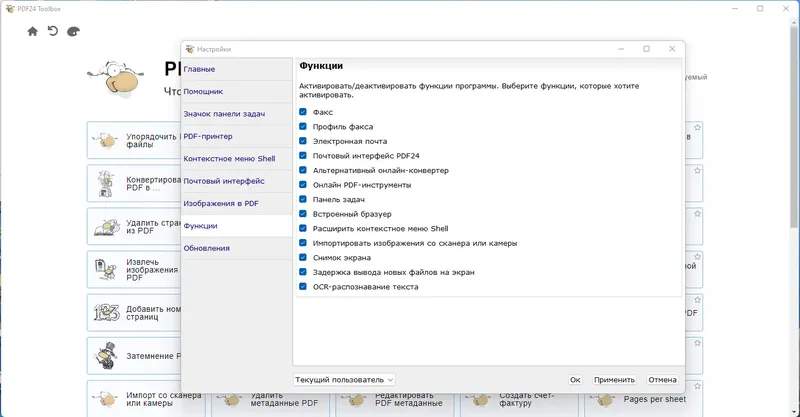This screenshot has height=417, width=800.
Task: Open the Извлечь изображения PDF icon
Action: coord(106,269)
